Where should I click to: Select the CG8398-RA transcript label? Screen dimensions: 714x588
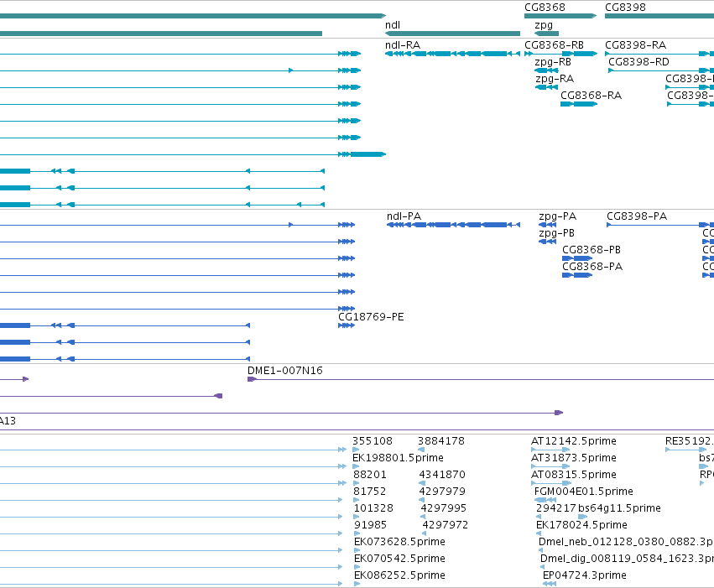(636, 45)
